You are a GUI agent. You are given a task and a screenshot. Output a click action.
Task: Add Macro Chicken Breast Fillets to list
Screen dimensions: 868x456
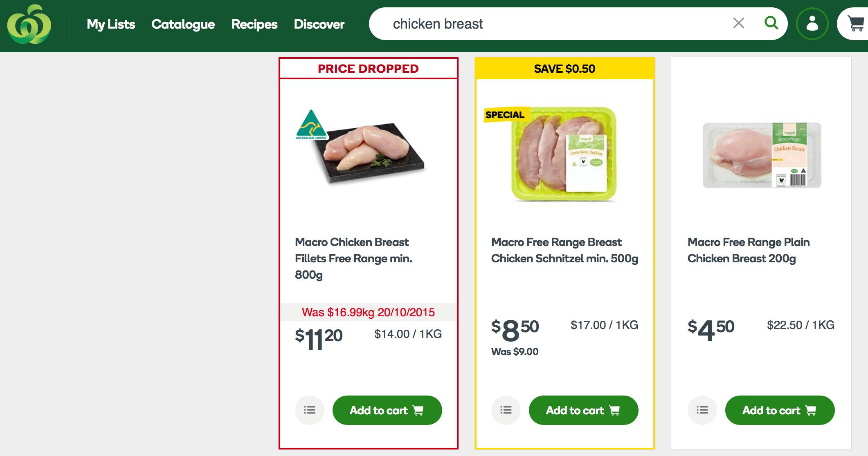click(310, 410)
